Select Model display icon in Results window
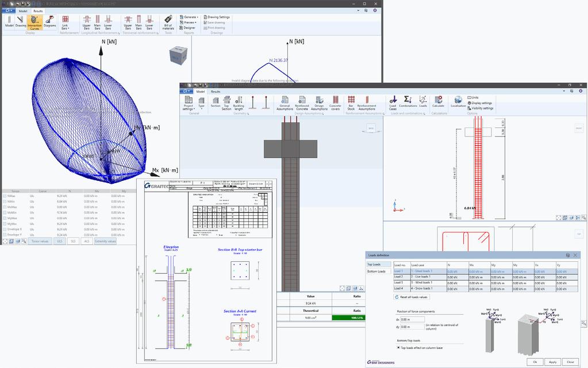Viewport: 588px width, 368px height. point(9,22)
